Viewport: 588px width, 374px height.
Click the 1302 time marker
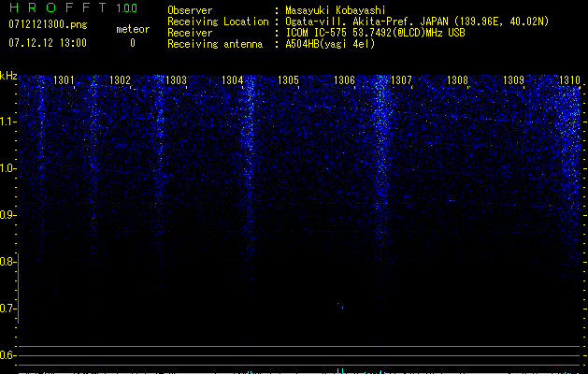tap(120, 79)
